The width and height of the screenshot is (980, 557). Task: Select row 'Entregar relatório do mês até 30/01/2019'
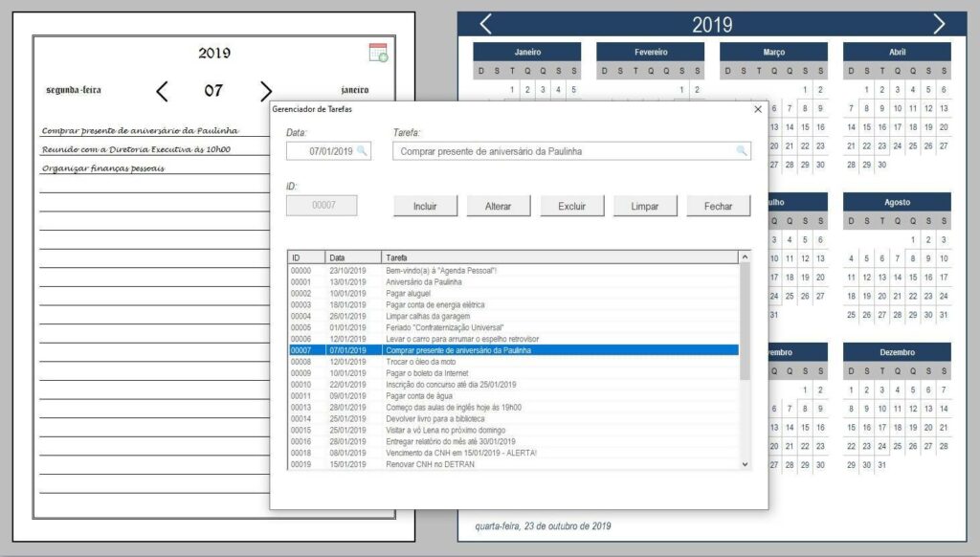513,441
